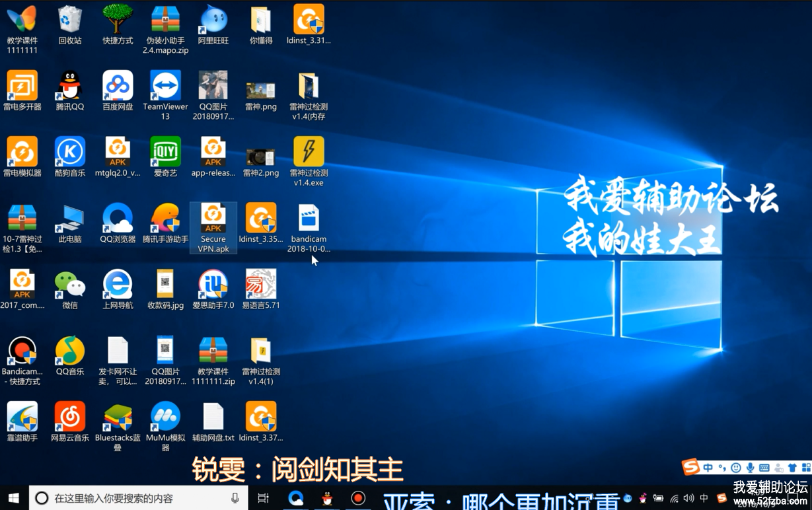This screenshot has height=510, width=812.
Task: Open the 雷电模拟器 emulator icon
Action: click(x=22, y=153)
